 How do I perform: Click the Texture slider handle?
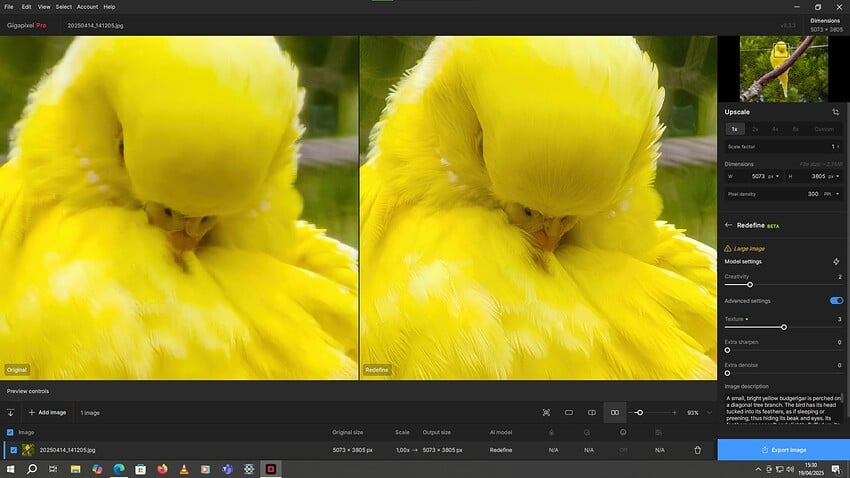click(x=784, y=327)
